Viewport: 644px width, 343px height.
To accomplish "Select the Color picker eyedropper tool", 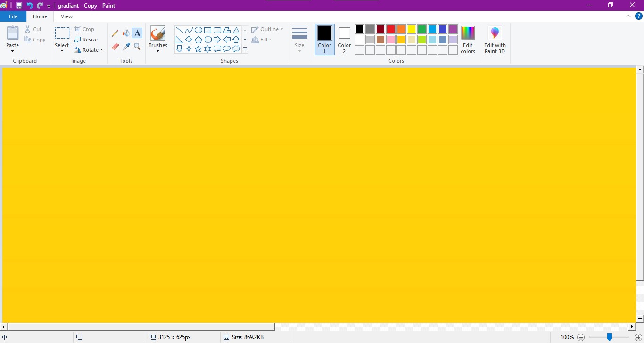I will [x=126, y=46].
